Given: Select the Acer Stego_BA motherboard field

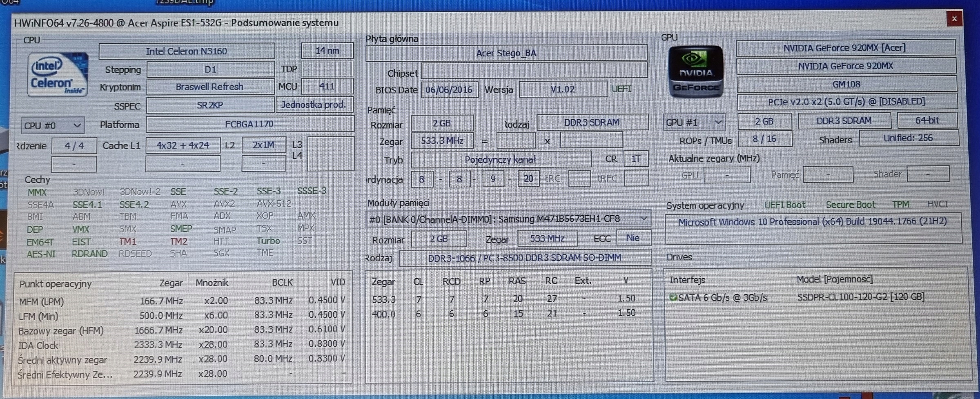Looking at the screenshot, I should click(506, 53).
